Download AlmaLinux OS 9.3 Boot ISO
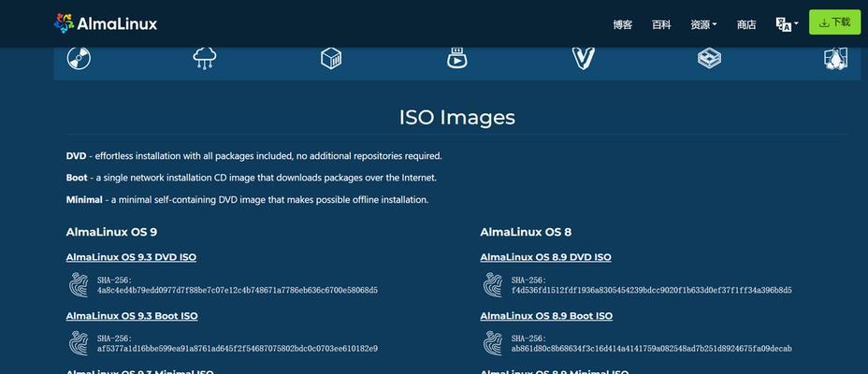868x374 pixels. point(132,316)
